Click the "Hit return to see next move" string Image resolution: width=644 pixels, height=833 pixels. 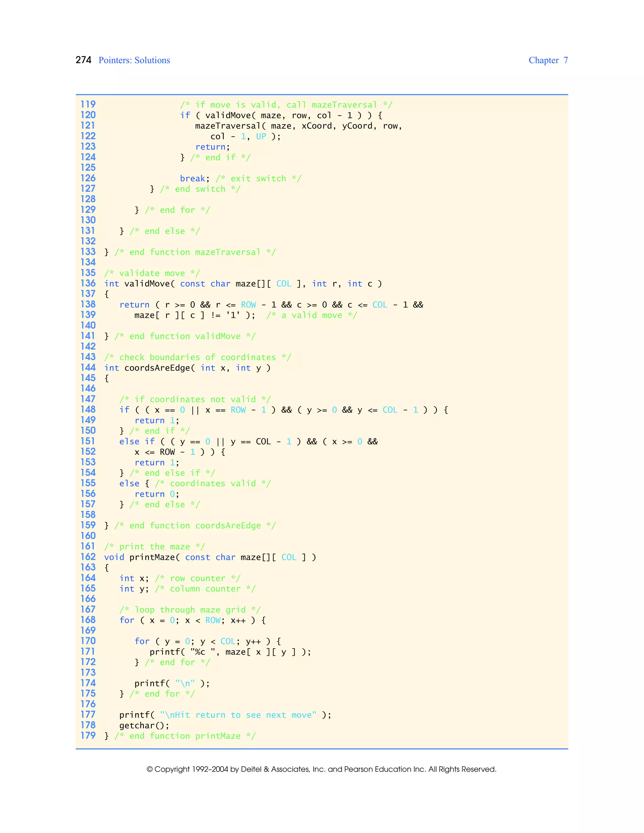coord(238,715)
